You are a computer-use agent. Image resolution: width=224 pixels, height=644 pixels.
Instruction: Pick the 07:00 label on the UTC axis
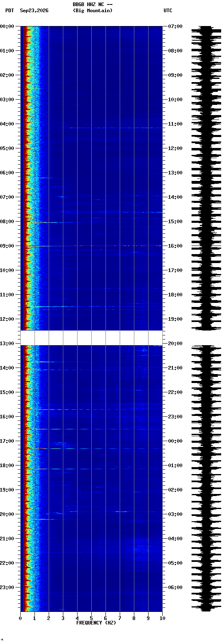coord(175,26)
